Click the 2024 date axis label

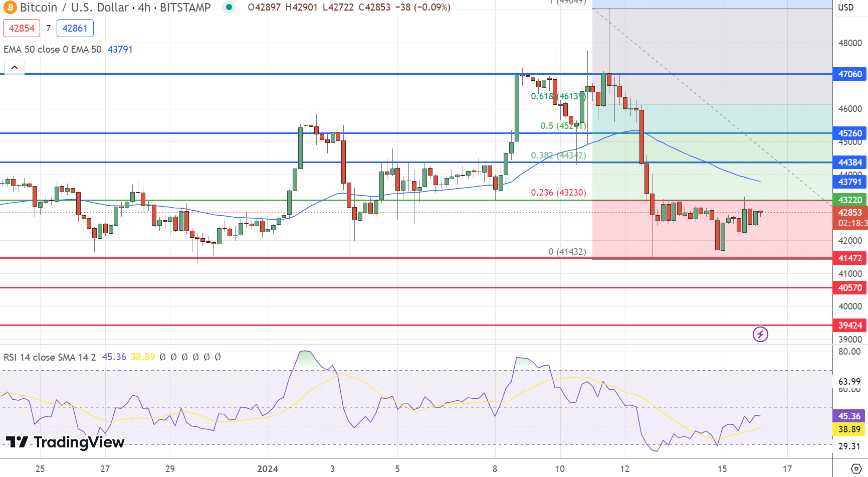coord(268,469)
